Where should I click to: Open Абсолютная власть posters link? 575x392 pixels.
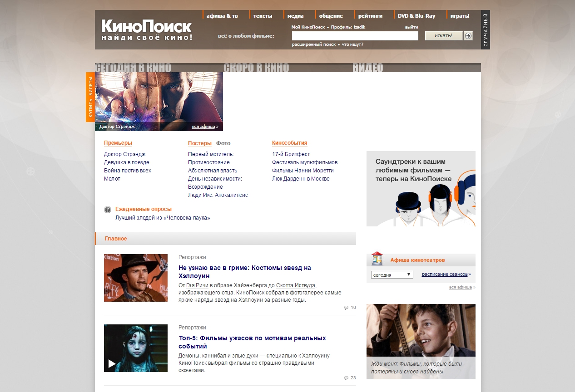[213, 171]
